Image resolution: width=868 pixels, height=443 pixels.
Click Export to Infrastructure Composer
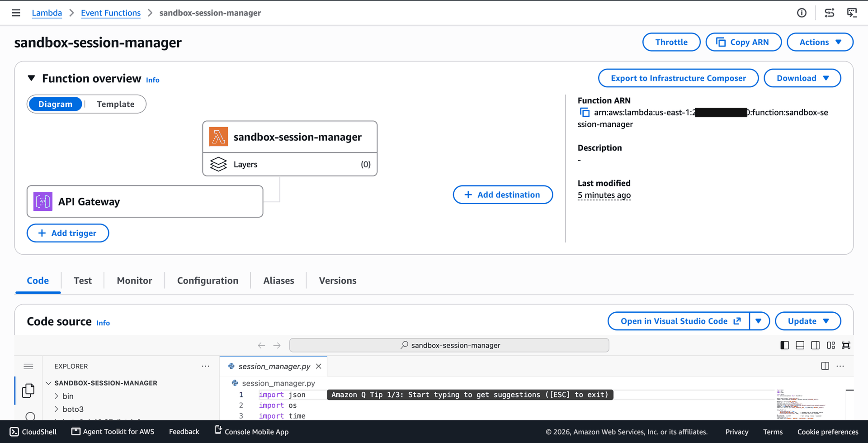coord(678,78)
